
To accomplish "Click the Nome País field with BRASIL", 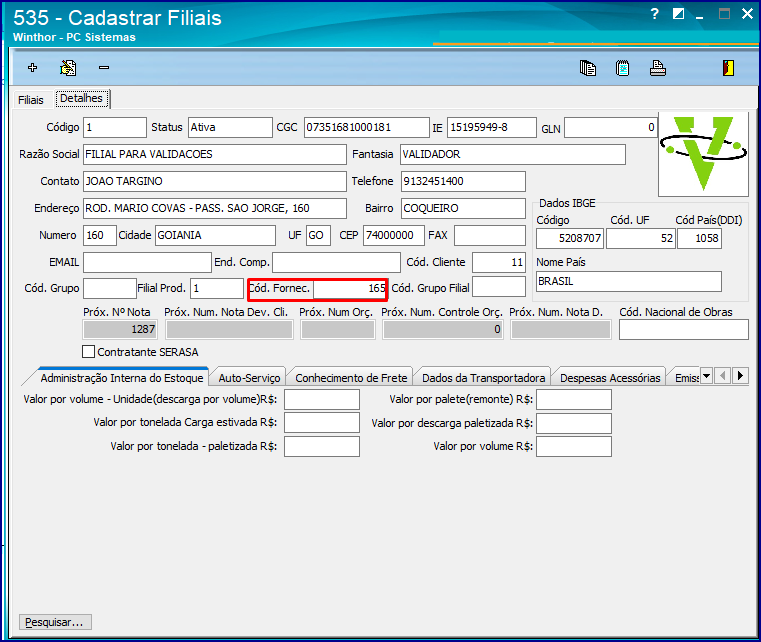I will click(x=629, y=281).
